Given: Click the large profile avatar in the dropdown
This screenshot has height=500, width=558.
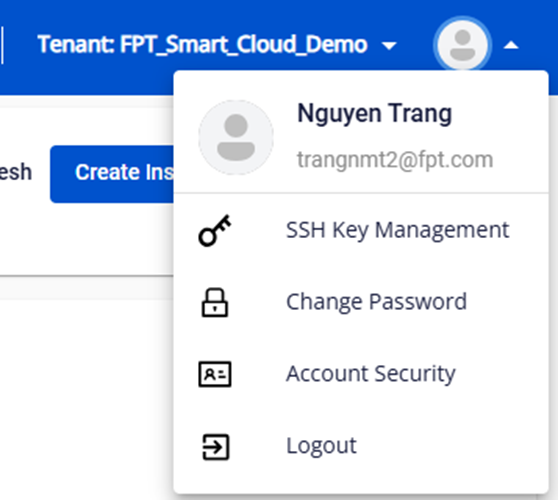Looking at the screenshot, I should (x=236, y=137).
